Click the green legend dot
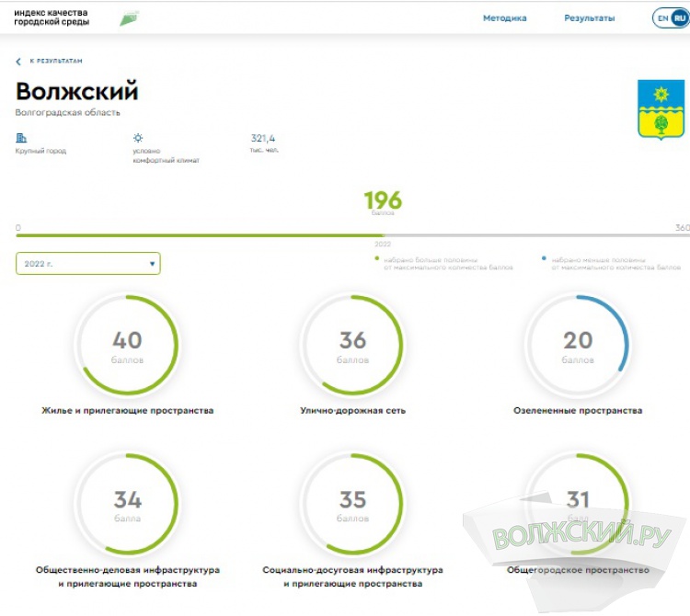 click(x=377, y=259)
